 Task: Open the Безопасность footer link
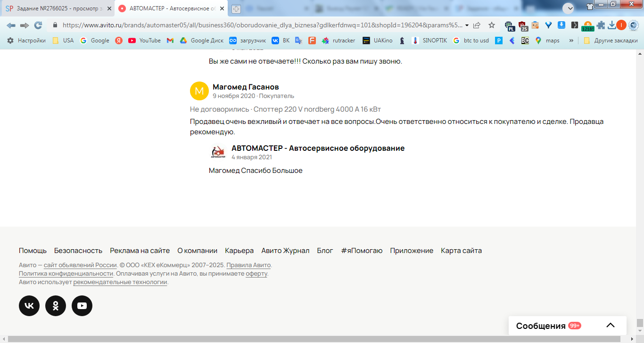click(78, 251)
